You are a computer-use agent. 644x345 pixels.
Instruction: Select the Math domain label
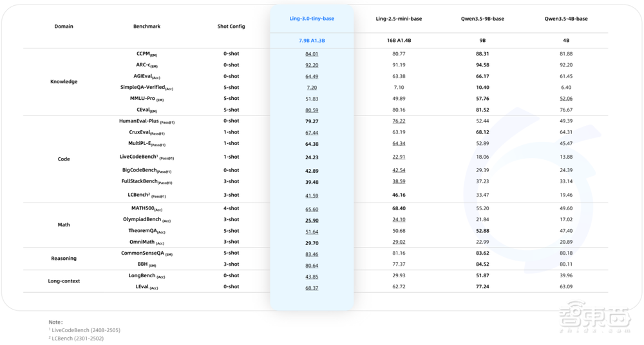pos(64,224)
